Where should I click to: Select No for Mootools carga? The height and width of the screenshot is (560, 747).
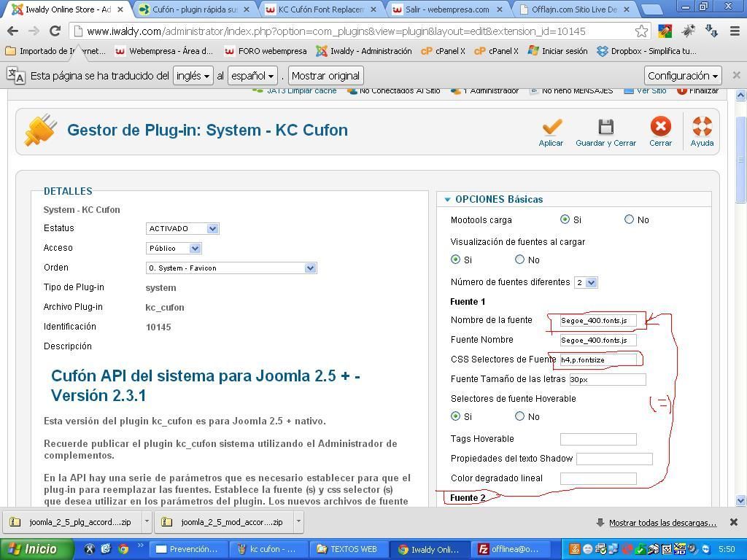(629, 219)
